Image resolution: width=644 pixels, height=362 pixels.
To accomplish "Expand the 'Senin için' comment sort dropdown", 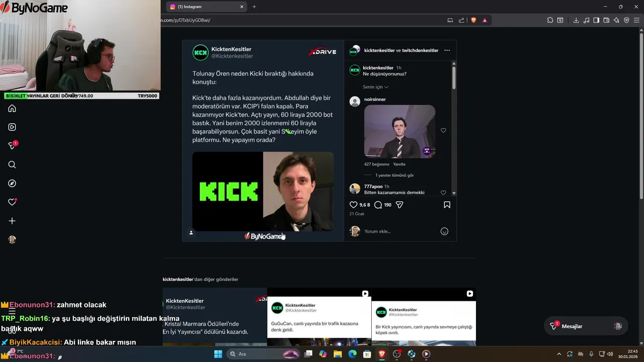I will coord(375,87).
